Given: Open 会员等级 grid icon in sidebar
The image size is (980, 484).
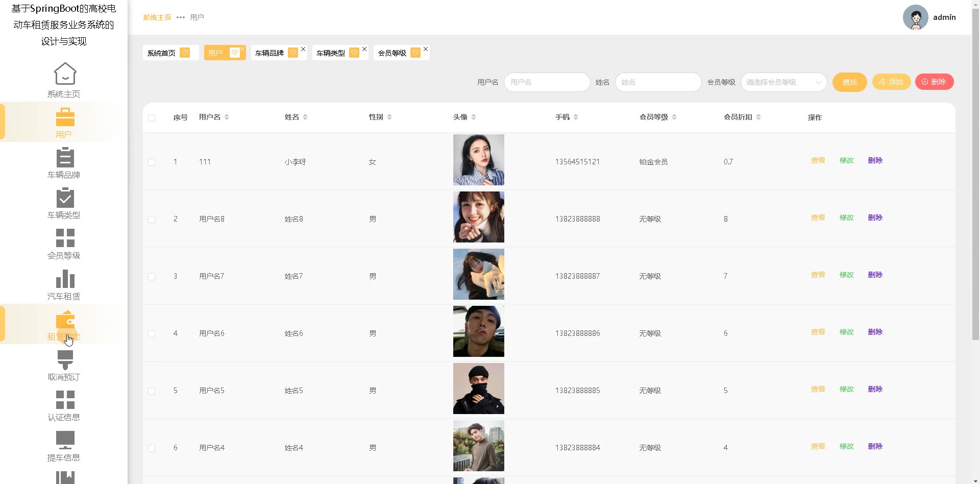Looking at the screenshot, I should (65, 238).
